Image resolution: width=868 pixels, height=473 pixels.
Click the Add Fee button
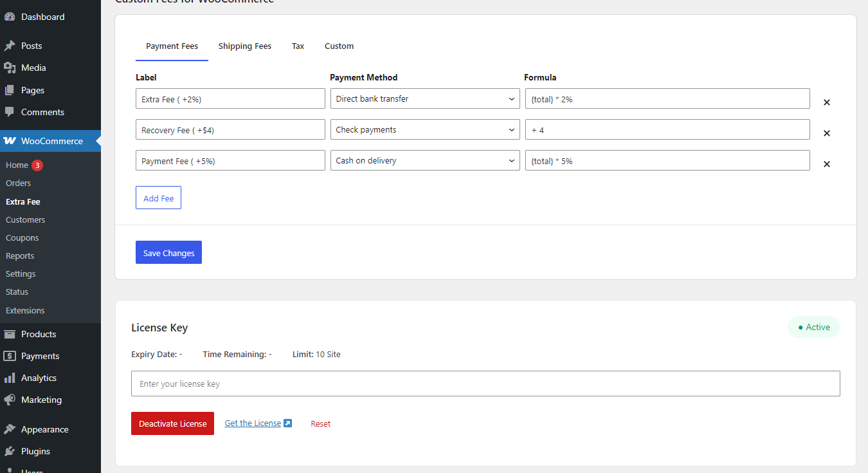click(158, 198)
